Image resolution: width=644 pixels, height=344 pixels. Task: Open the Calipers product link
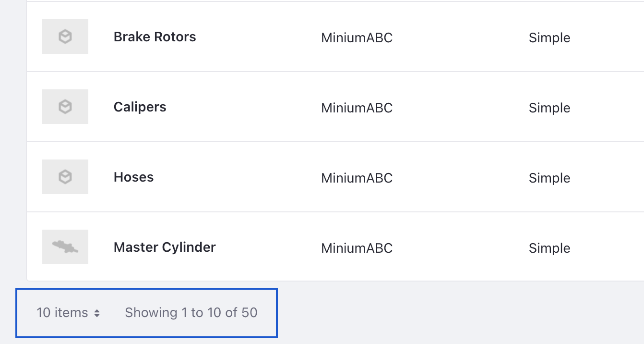(140, 107)
